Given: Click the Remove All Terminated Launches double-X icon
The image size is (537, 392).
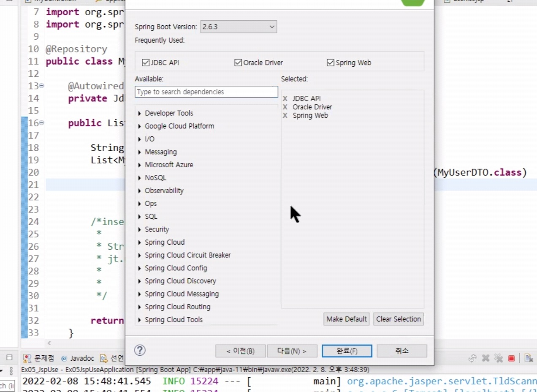Looking at the screenshot, I should [499, 358].
